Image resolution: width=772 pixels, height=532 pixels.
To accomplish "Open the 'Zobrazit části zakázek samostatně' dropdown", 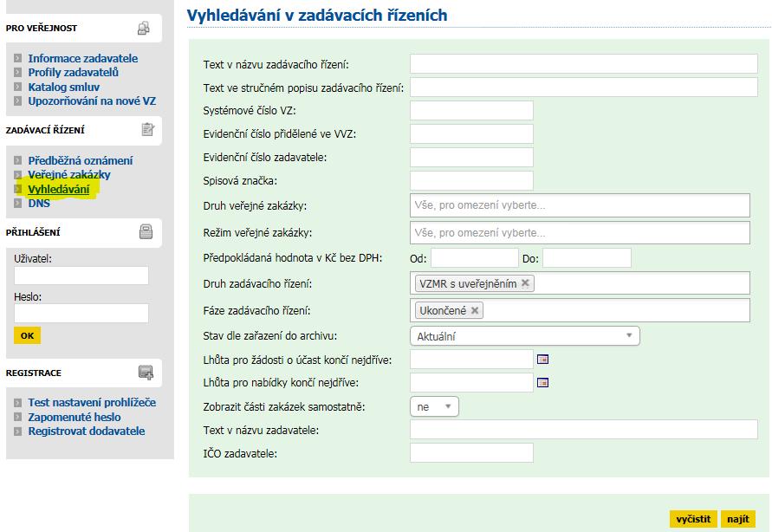I will pos(434,406).
